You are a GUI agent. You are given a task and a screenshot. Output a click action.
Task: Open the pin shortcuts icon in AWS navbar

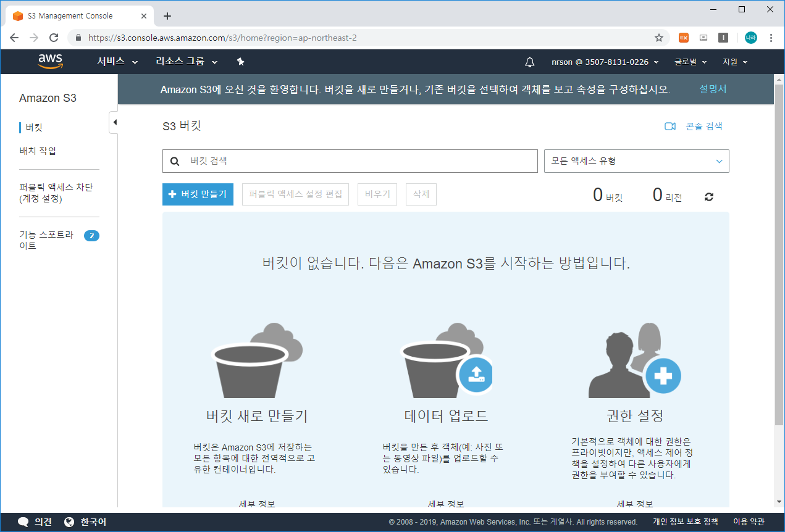coord(241,62)
